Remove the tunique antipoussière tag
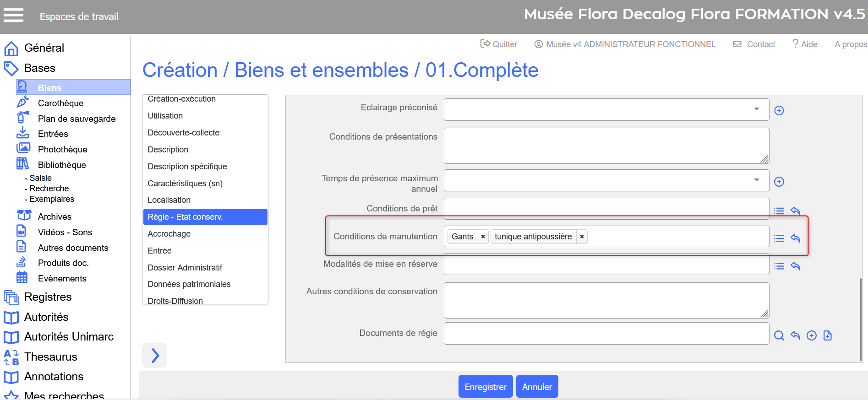 click(x=582, y=237)
